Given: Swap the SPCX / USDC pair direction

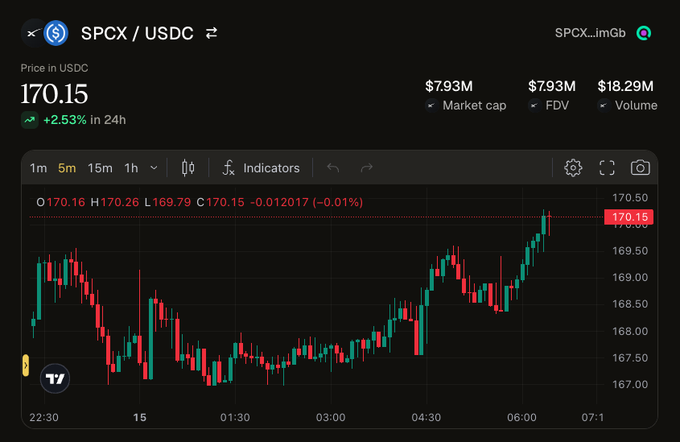Looking at the screenshot, I should click(x=211, y=33).
